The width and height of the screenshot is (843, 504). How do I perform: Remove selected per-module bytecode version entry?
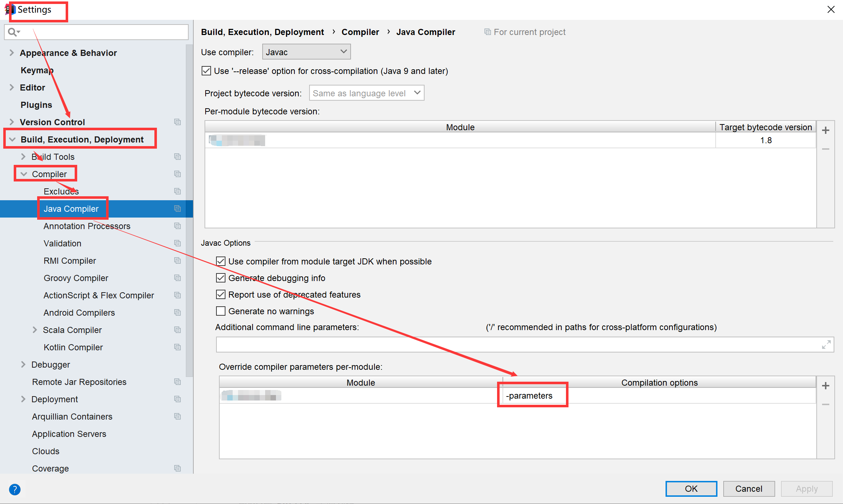click(x=826, y=149)
